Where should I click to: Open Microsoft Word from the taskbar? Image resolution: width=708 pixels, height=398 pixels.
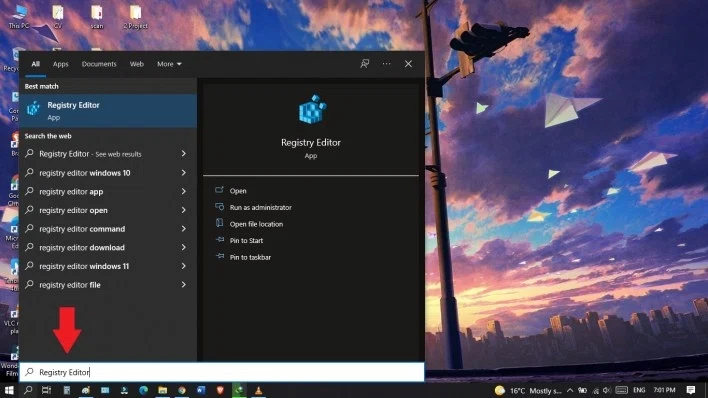[x=201, y=390]
